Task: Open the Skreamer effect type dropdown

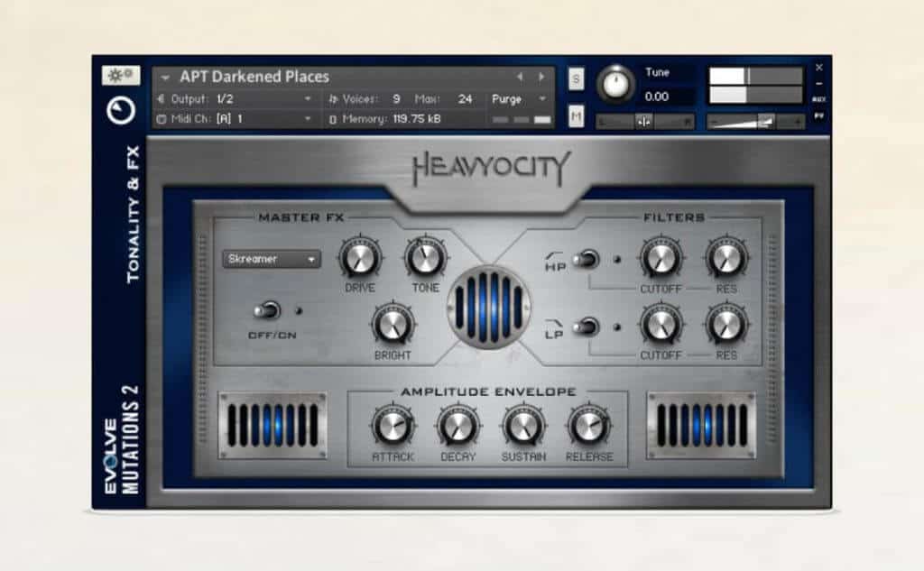Action: (x=272, y=259)
